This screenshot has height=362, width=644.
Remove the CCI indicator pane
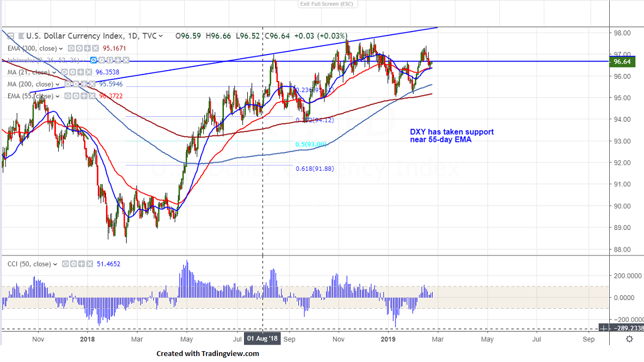[x=90, y=264]
